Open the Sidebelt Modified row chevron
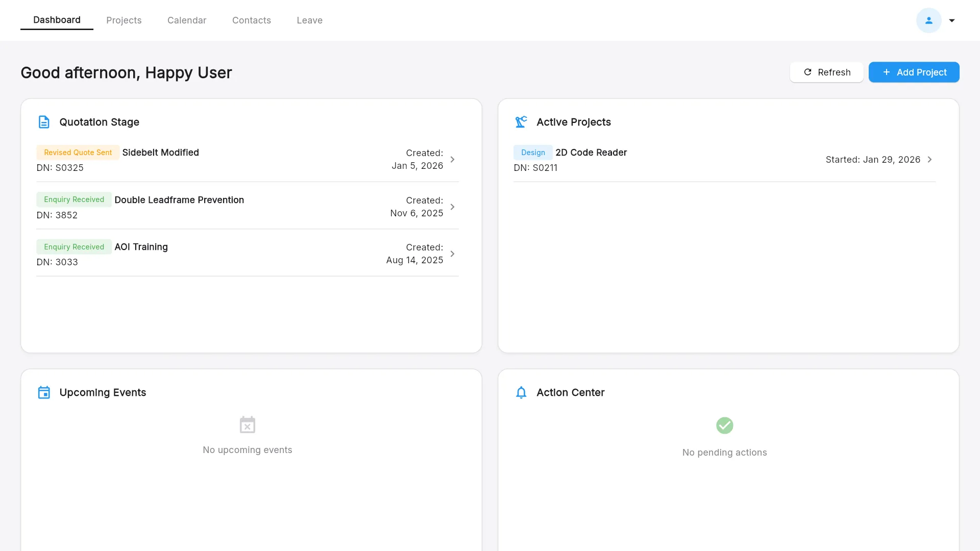The width and height of the screenshot is (980, 551). (x=452, y=159)
